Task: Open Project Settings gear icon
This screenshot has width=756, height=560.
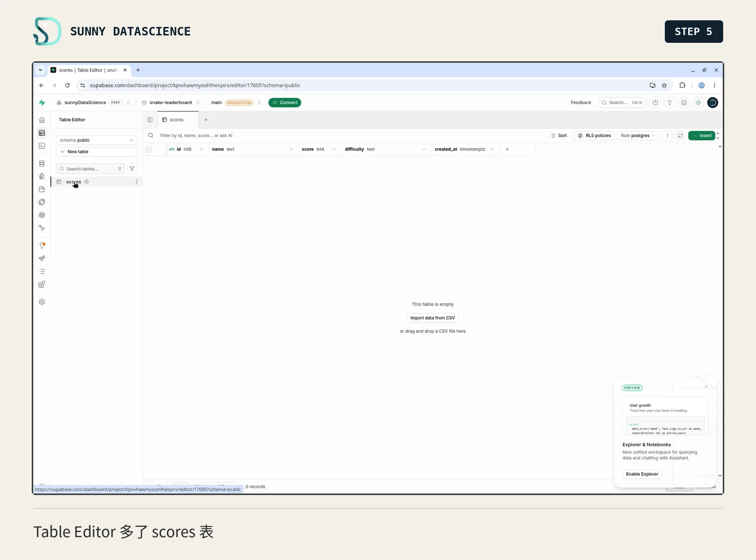Action: pos(42,302)
